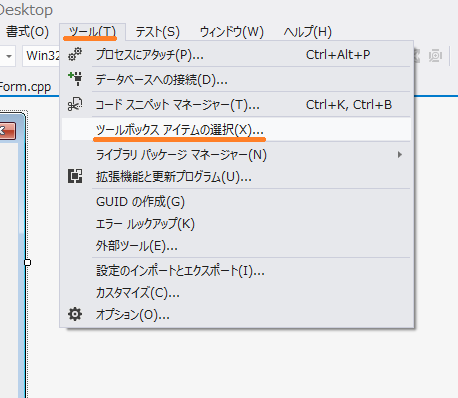Select 外部ツール(E)... entry
The height and width of the screenshot is (398, 458).
click(236, 246)
